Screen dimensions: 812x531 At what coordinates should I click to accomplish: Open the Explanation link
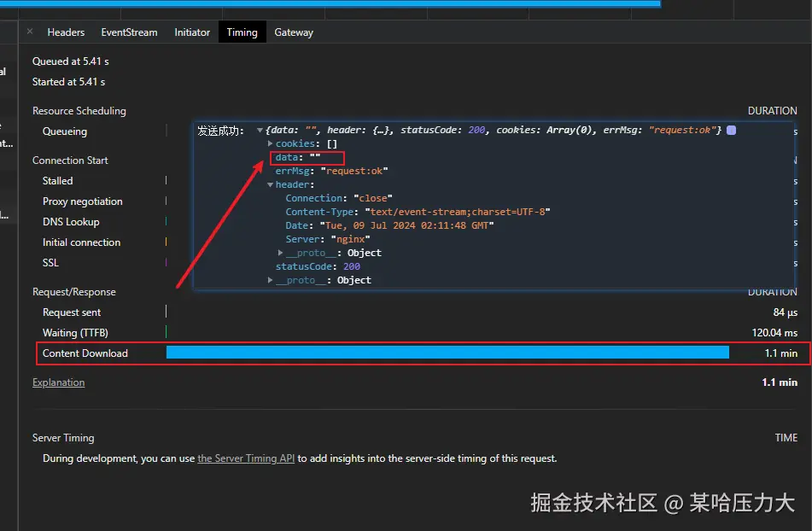[59, 382]
